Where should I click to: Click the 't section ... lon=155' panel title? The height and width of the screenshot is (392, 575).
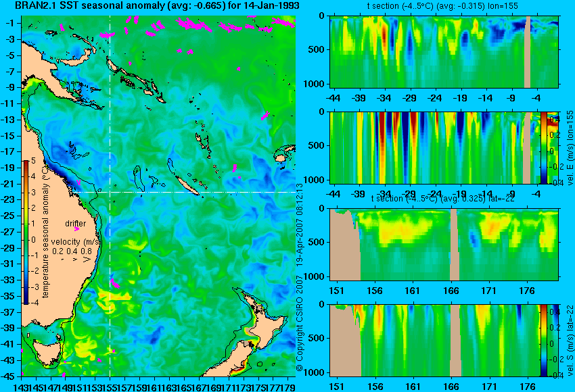[442, 6]
